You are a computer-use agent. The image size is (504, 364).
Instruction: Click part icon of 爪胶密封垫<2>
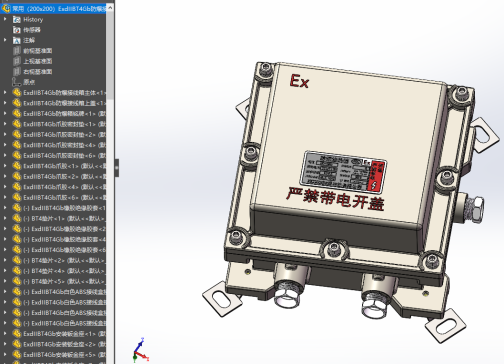(17, 135)
